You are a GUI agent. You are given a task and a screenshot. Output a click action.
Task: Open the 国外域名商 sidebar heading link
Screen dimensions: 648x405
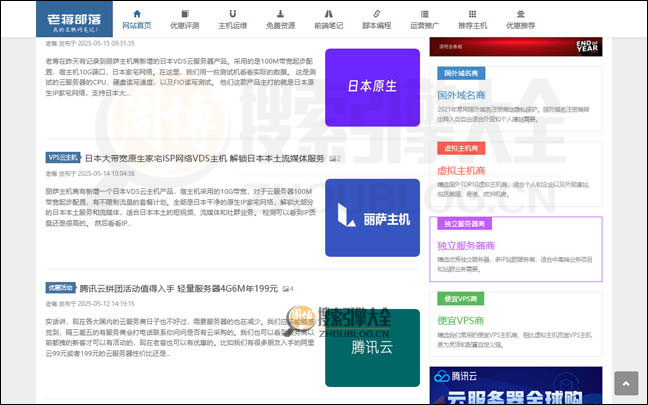click(x=461, y=95)
